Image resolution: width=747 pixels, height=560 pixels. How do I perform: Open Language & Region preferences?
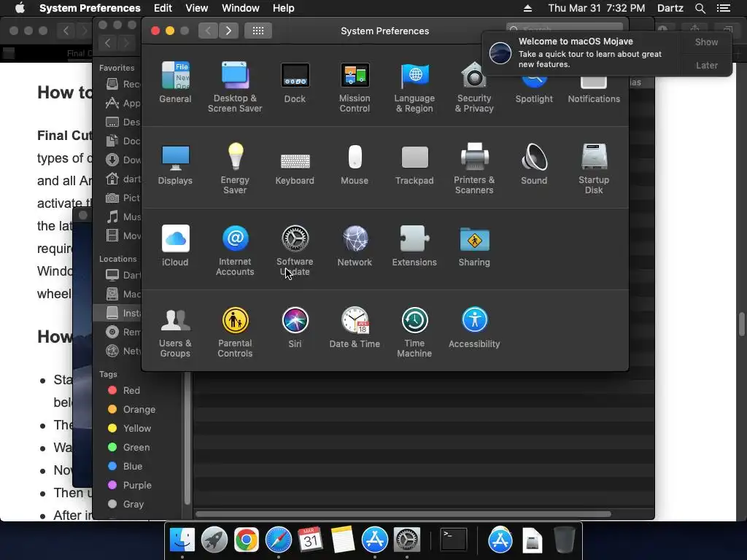tap(414, 87)
